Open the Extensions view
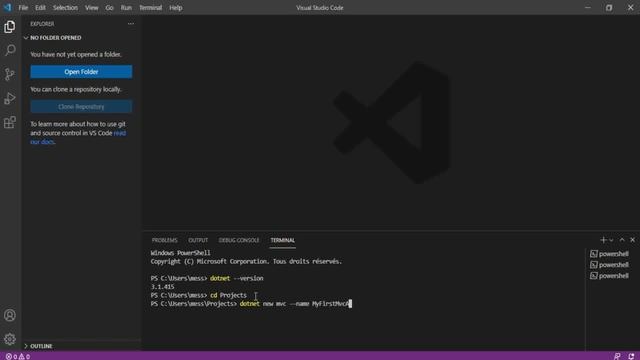This screenshot has width=640, height=360. click(10, 122)
